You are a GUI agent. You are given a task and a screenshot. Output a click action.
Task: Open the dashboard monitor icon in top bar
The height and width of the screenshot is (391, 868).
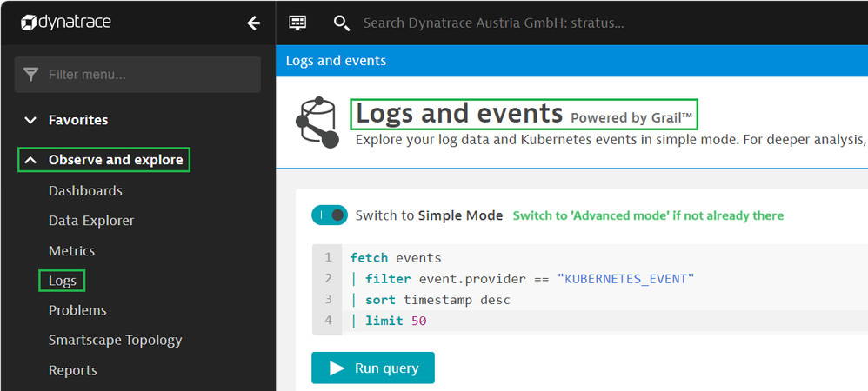pyautogui.click(x=297, y=23)
